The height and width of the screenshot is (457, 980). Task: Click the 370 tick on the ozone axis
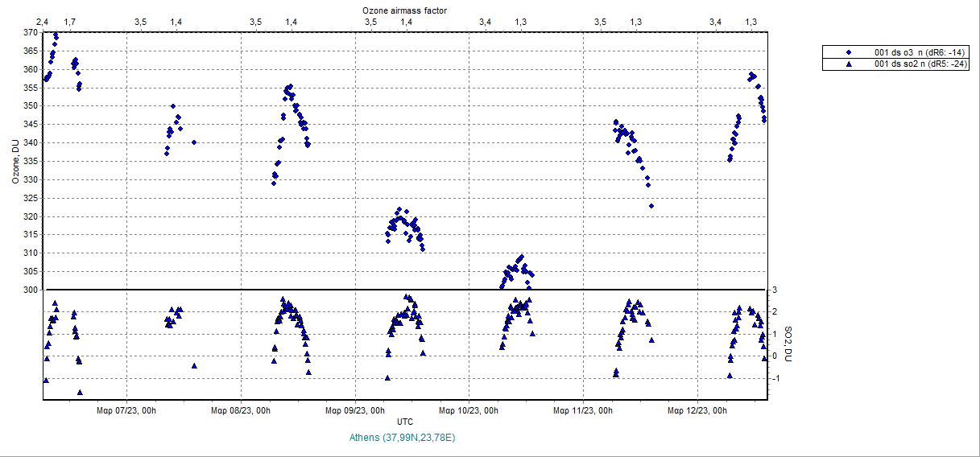(x=30, y=33)
